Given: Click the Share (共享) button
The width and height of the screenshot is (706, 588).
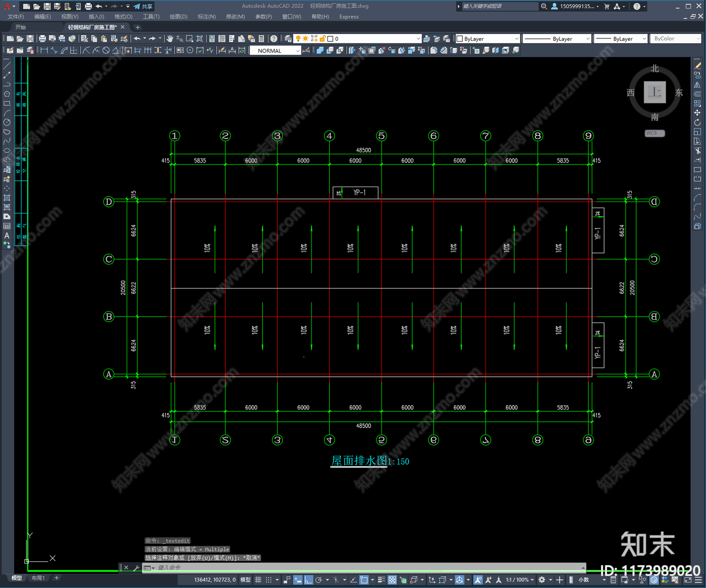Looking at the screenshot, I should click(143, 6).
